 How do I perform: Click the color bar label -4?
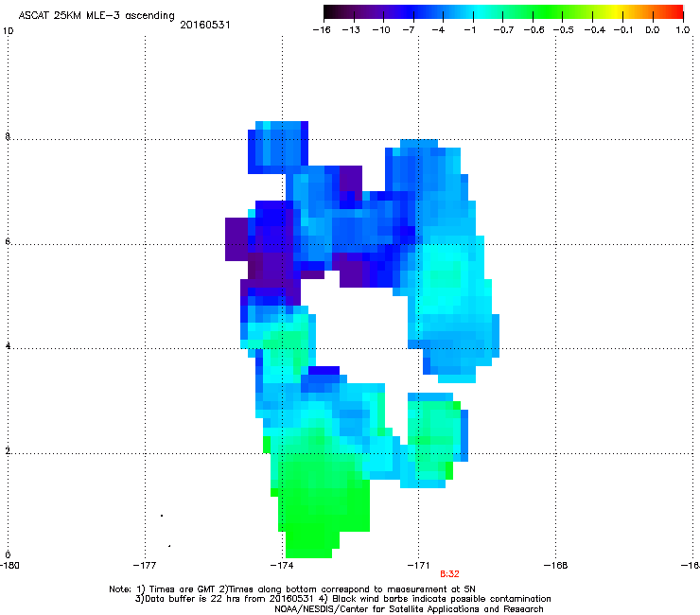click(438, 30)
